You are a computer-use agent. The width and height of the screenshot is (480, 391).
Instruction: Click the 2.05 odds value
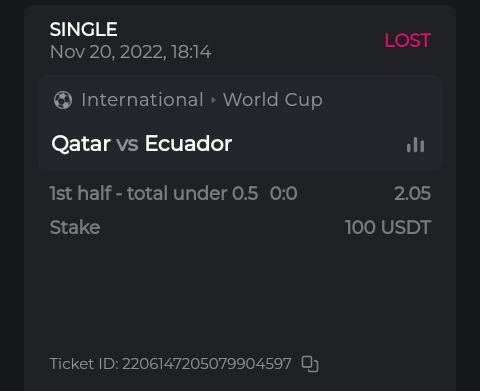click(412, 193)
